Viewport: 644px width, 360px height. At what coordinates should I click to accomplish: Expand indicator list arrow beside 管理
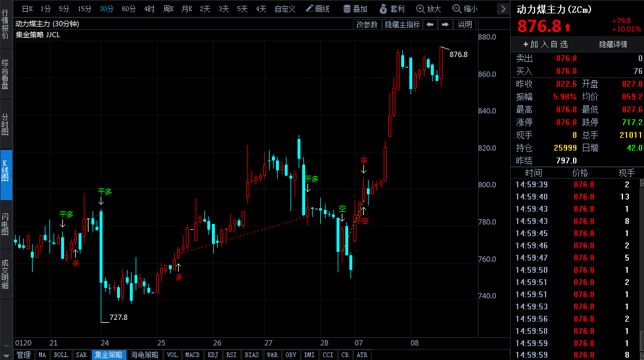pos(6,355)
